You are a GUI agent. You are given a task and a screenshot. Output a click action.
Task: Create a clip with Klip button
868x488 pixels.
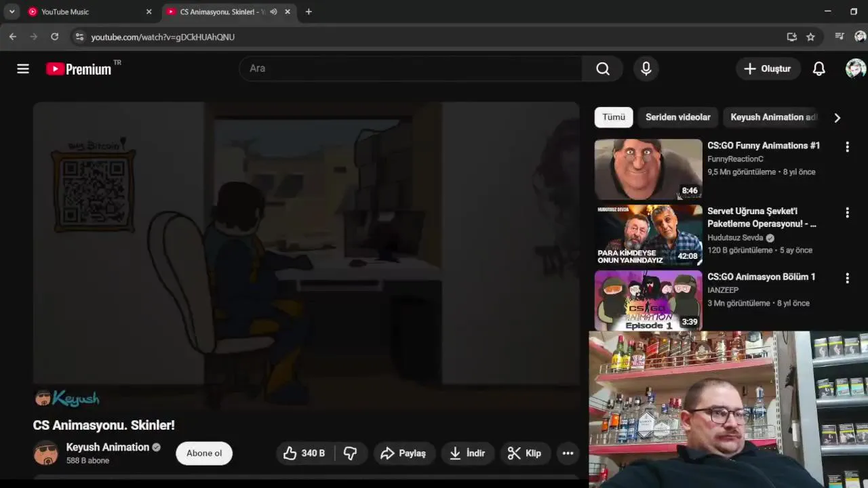coord(525,453)
